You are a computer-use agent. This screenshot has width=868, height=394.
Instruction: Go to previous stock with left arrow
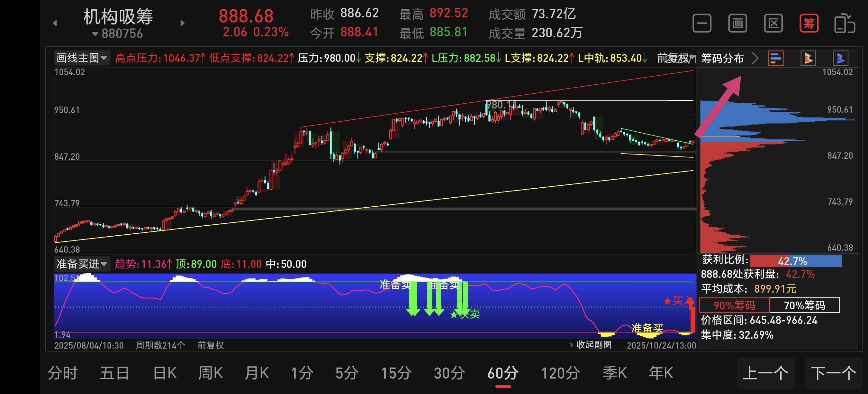pyautogui.click(x=55, y=23)
